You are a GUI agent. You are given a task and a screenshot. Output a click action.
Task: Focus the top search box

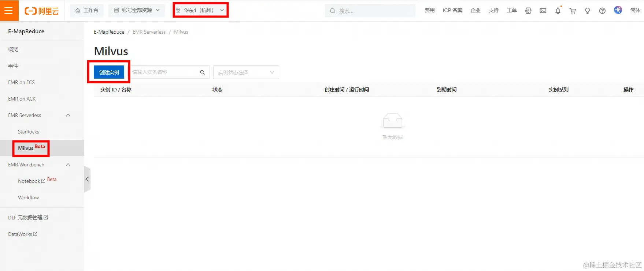pos(370,11)
